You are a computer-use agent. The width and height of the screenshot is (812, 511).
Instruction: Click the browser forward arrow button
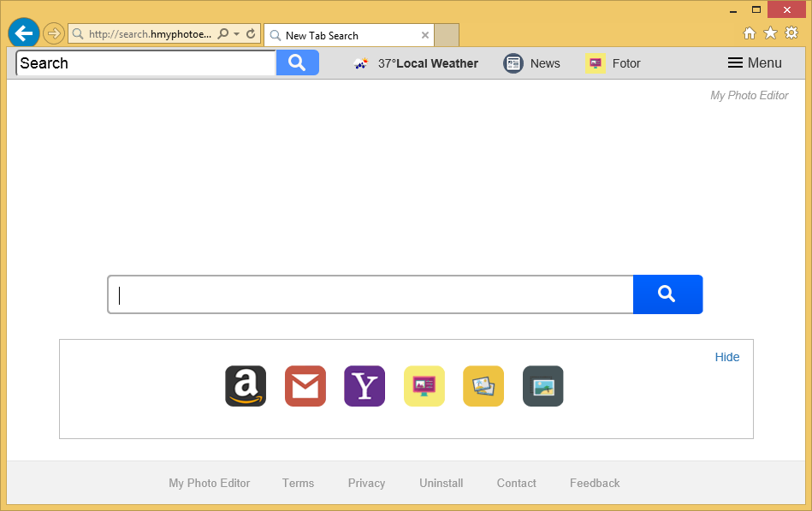pyautogui.click(x=53, y=34)
